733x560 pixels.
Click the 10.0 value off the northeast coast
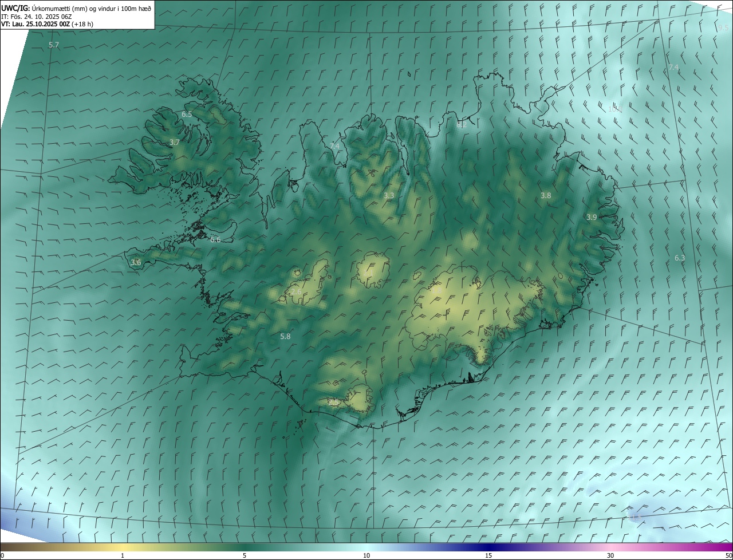coord(615,109)
